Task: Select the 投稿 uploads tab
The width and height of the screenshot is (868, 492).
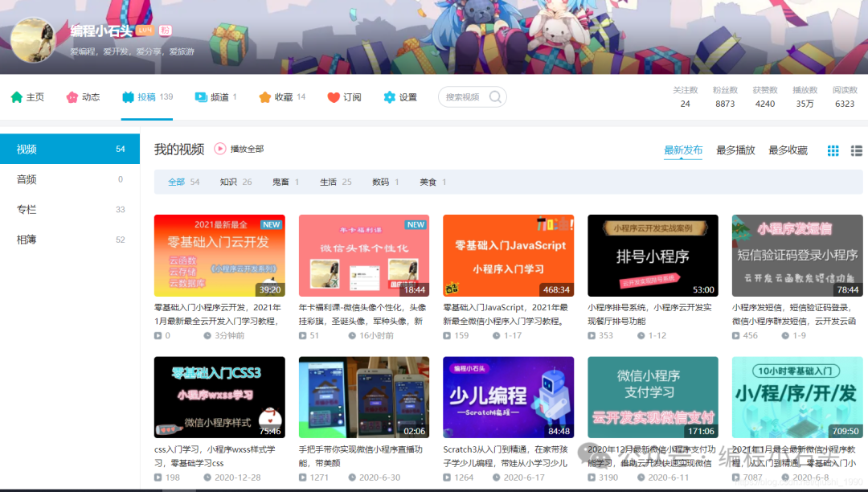Action: (147, 96)
